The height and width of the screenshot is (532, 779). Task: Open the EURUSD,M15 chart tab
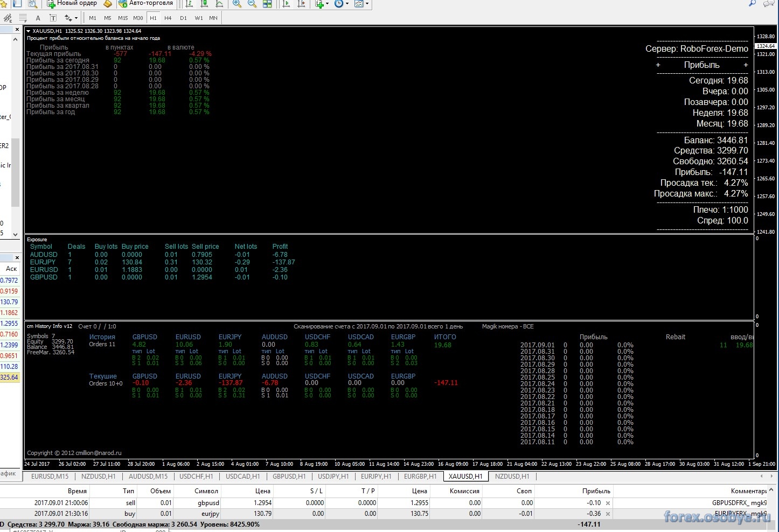[x=50, y=477]
